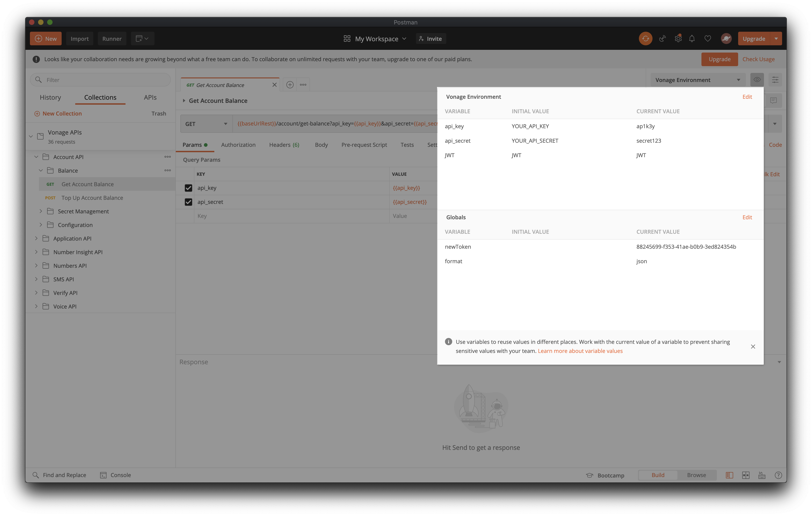Open the Tests tab
The width and height of the screenshot is (812, 516).
(x=407, y=145)
